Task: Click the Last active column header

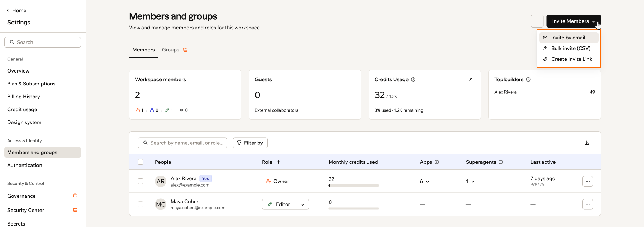Action: (543, 162)
